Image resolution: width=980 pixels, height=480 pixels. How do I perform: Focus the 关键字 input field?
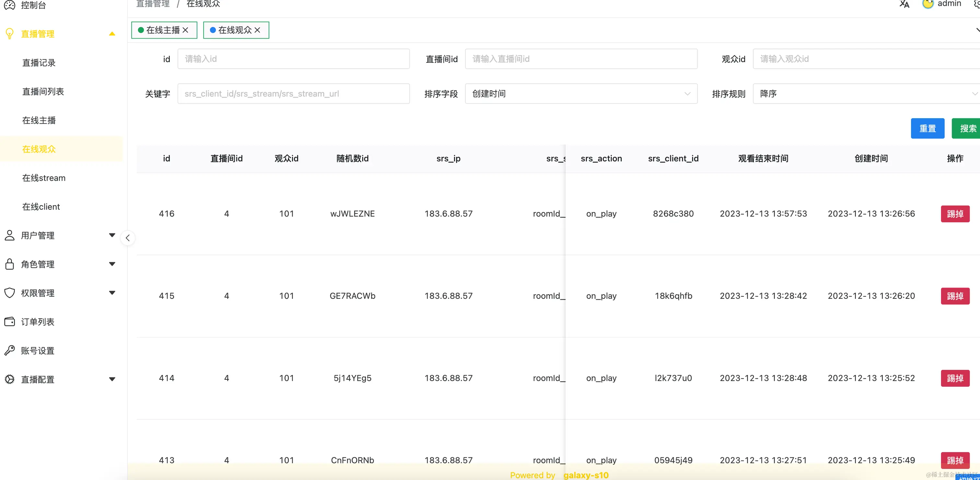tap(293, 94)
